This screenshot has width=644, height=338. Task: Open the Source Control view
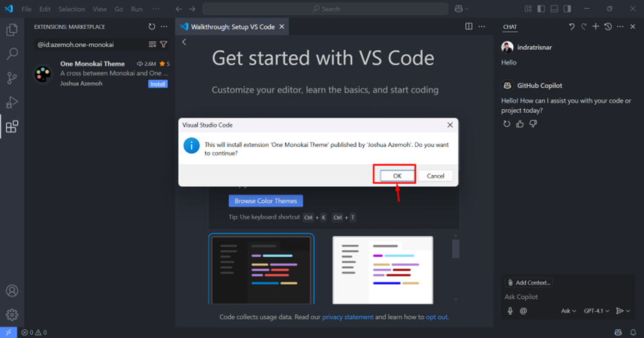click(12, 78)
